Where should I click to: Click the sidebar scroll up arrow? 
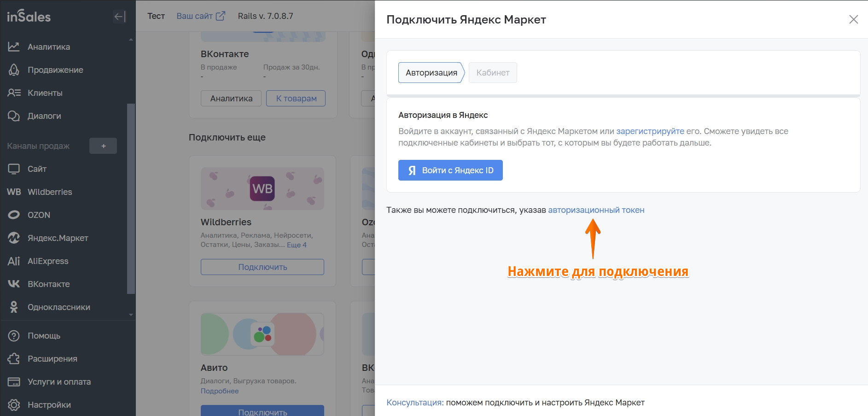(131, 40)
